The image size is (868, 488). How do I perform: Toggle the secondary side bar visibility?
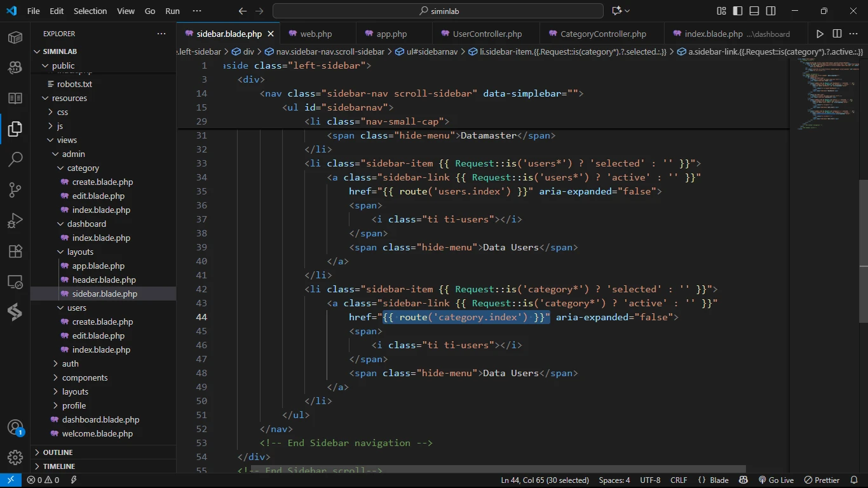pyautogui.click(x=771, y=11)
